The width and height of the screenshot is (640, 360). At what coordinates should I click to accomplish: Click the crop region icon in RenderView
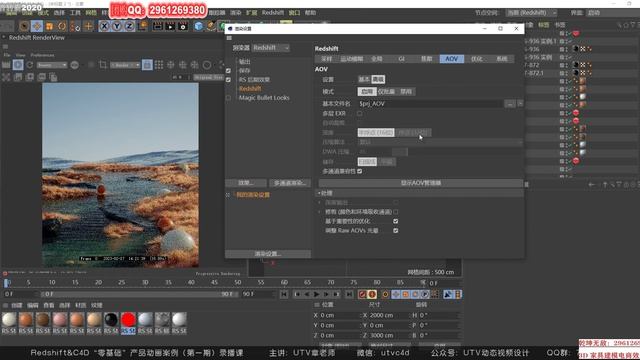click(103, 65)
